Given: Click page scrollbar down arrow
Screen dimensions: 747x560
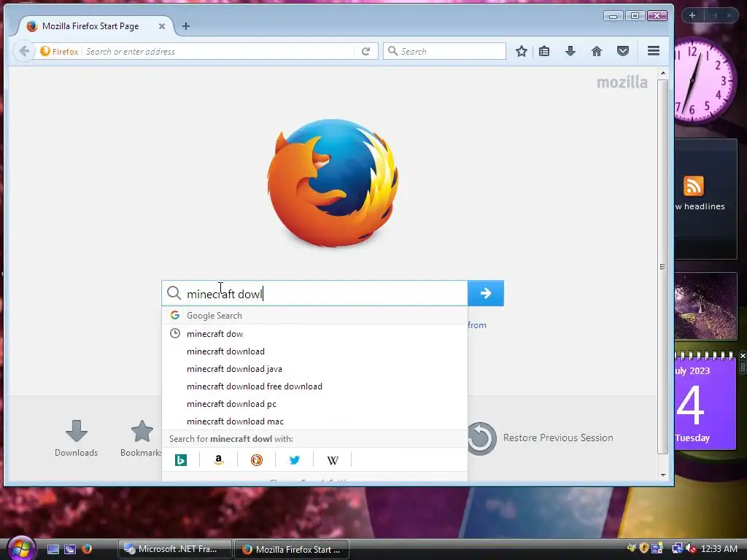Looking at the screenshot, I should 662,475.
